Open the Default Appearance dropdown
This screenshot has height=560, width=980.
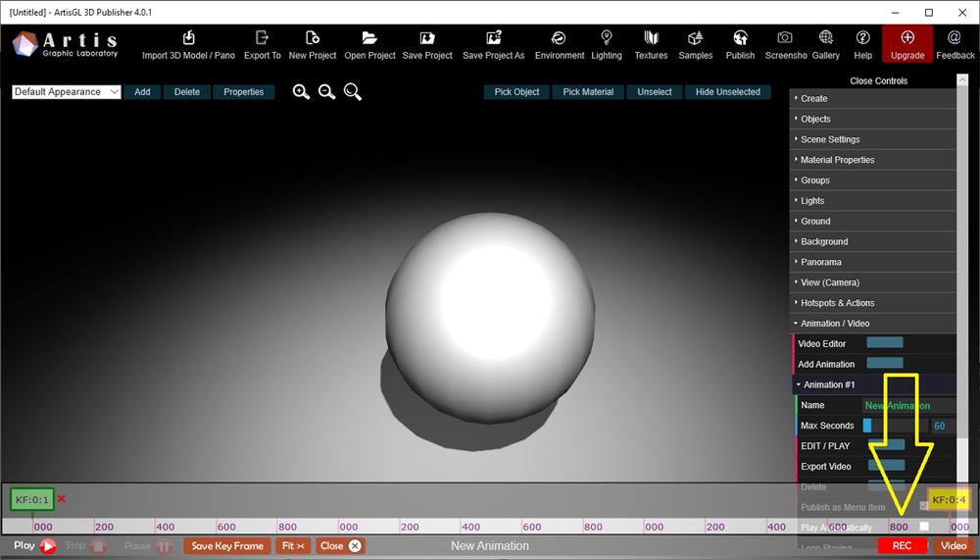click(67, 92)
